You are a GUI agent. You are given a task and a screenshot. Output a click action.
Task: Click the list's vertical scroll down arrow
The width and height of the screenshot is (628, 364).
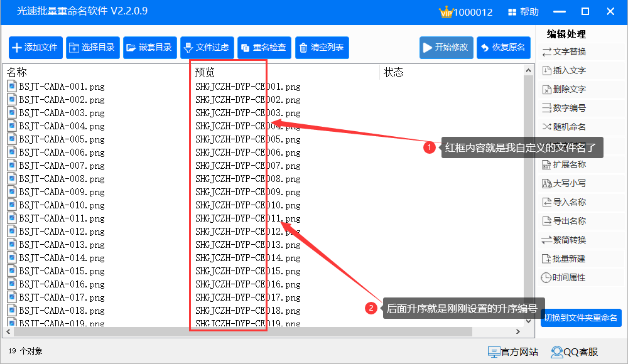click(x=528, y=321)
